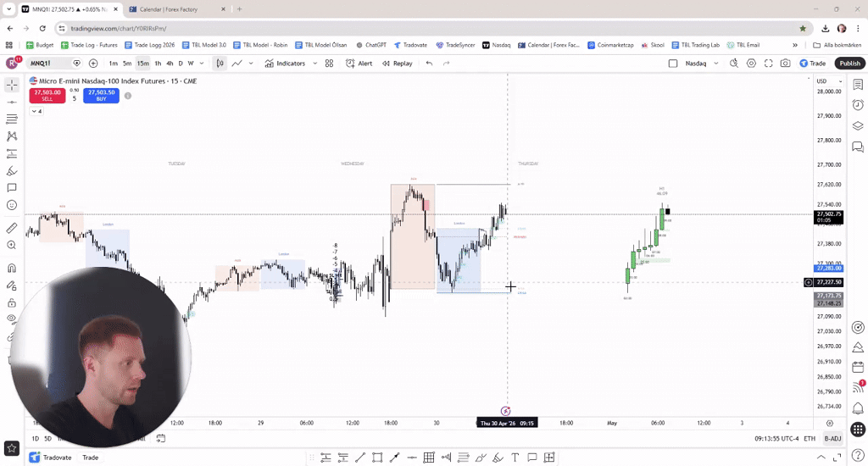This screenshot has height=466, width=868.
Task: Select the D daily timeframe
Action: [181, 63]
